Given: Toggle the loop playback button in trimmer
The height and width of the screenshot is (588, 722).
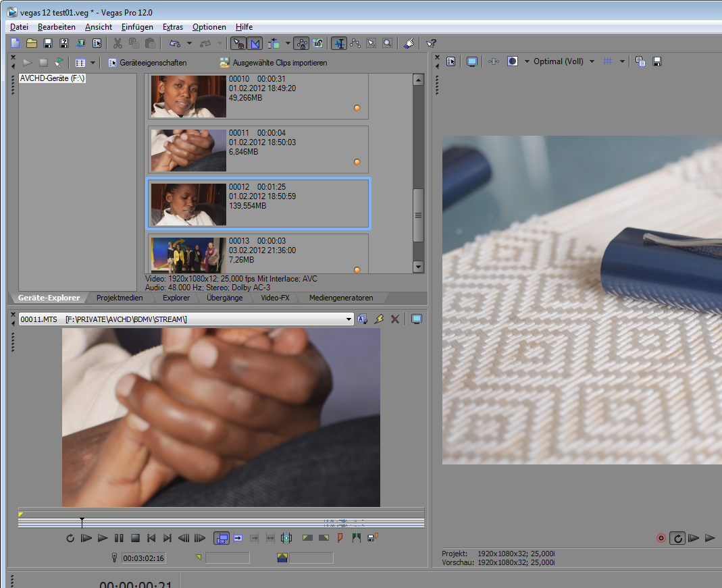Looking at the screenshot, I should coord(70,538).
